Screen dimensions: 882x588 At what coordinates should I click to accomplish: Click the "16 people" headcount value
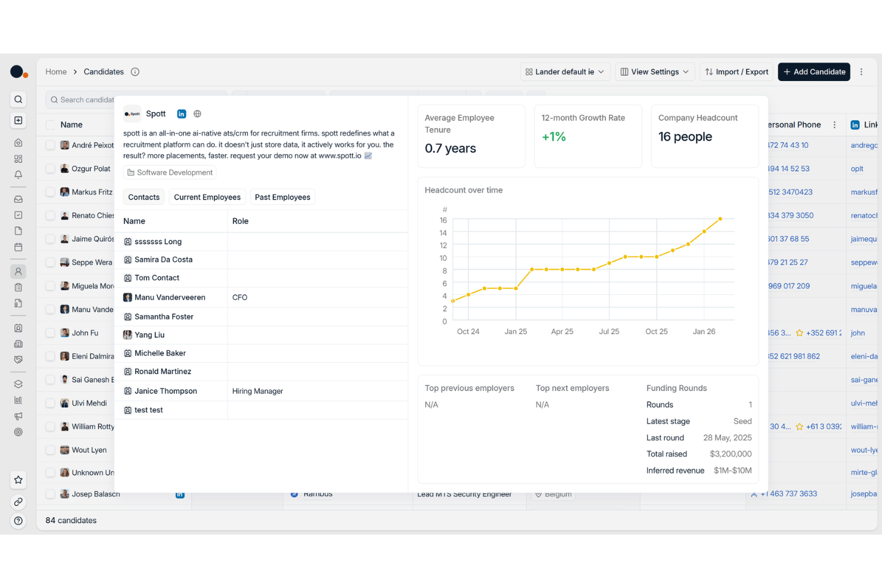[x=685, y=137]
